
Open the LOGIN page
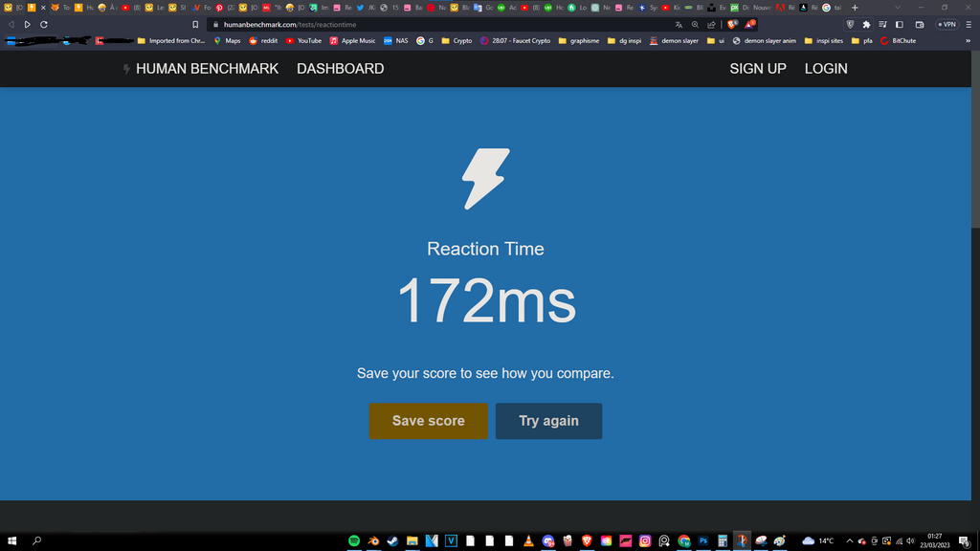point(826,69)
